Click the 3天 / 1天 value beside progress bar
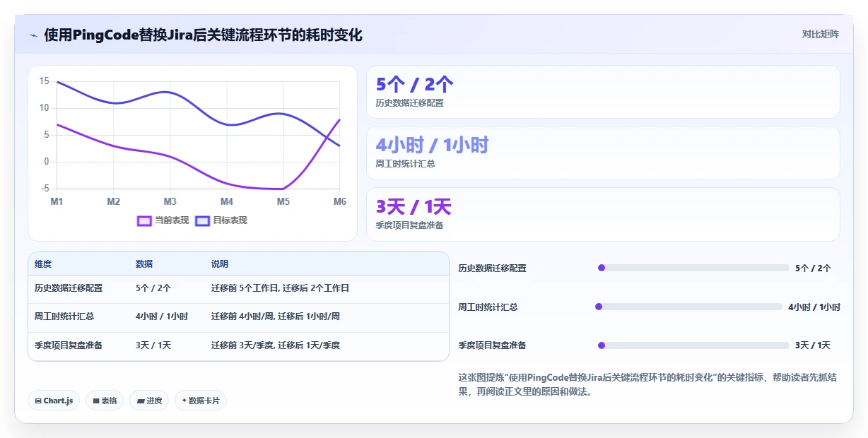868x438 pixels. pos(813,345)
